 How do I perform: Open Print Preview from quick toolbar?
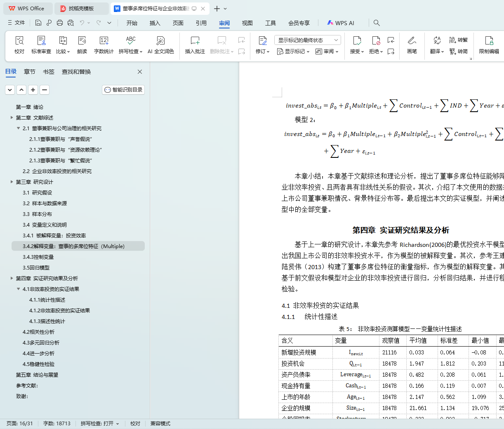[x=71, y=23]
